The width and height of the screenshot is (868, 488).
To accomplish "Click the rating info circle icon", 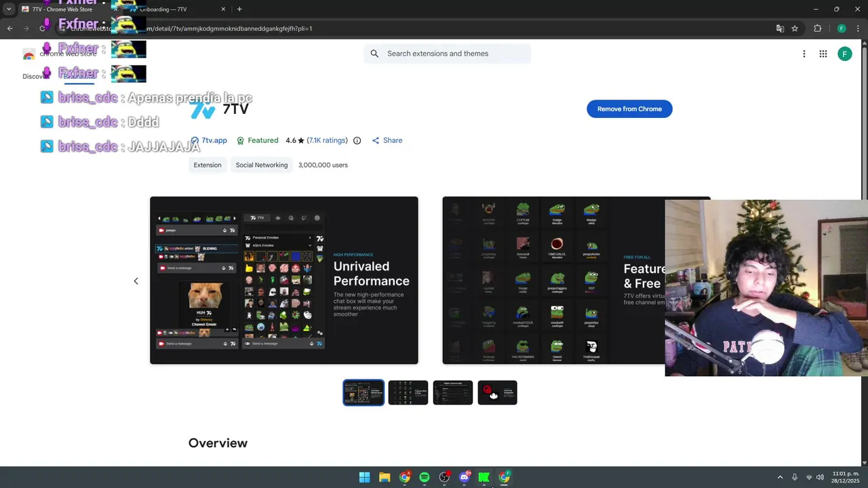I will click(x=357, y=140).
